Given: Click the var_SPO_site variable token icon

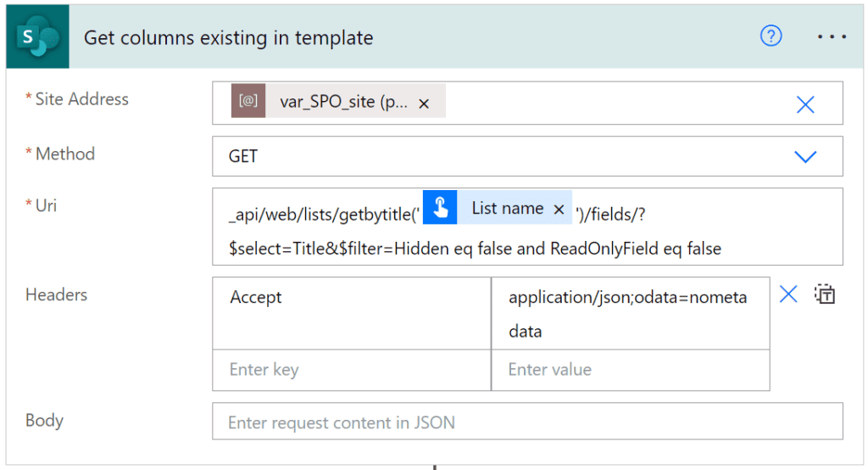Looking at the screenshot, I should [x=248, y=102].
